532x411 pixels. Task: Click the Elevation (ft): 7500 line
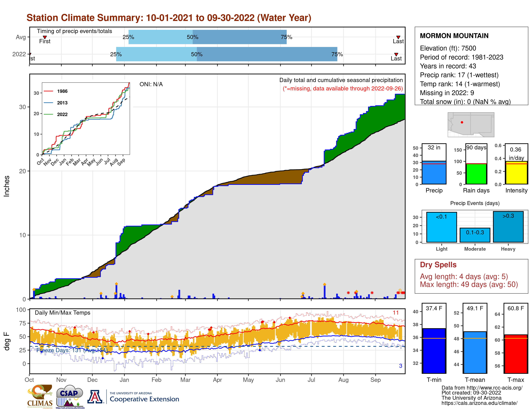448,48
